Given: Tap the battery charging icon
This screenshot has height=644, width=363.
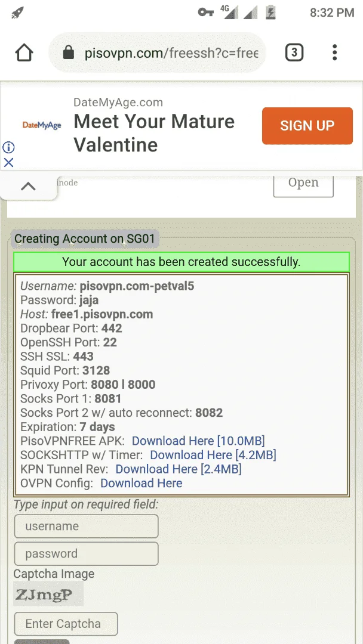Looking at the screenshot, I should [270, 13].
